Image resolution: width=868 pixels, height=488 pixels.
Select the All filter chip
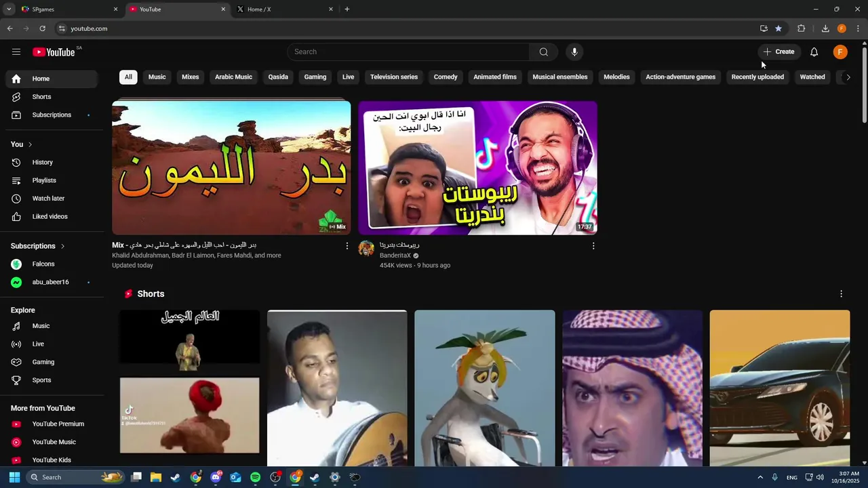[128, 77]
